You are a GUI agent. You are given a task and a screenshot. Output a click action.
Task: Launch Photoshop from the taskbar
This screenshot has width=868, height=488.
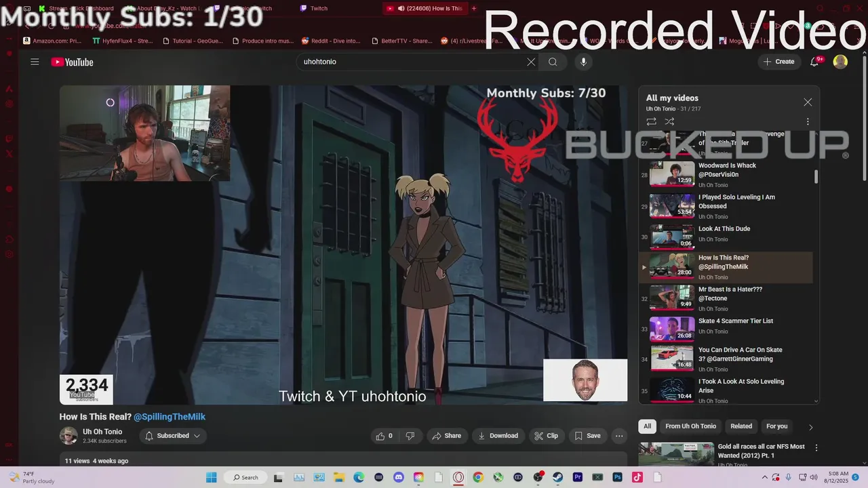pos(618,477)
